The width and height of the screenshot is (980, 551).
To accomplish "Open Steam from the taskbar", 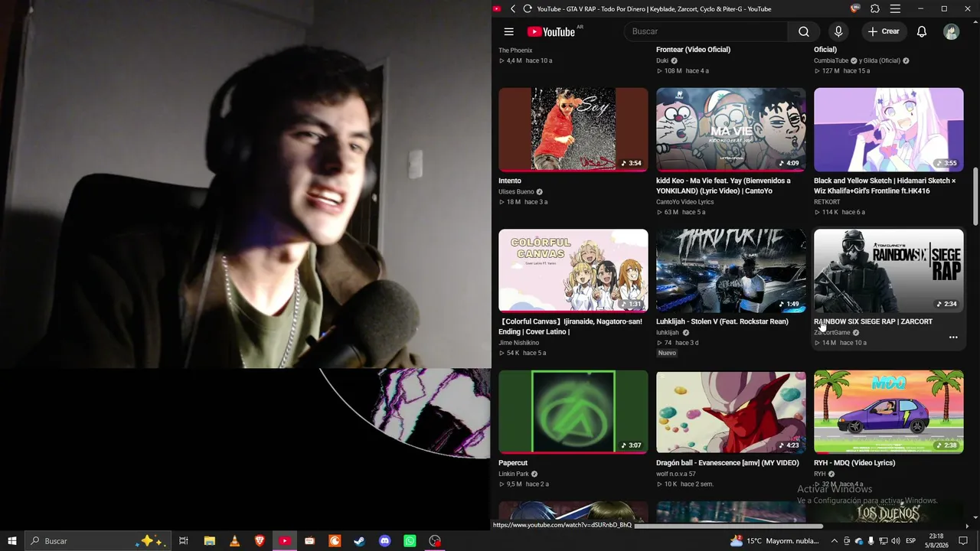I will 360,541.
